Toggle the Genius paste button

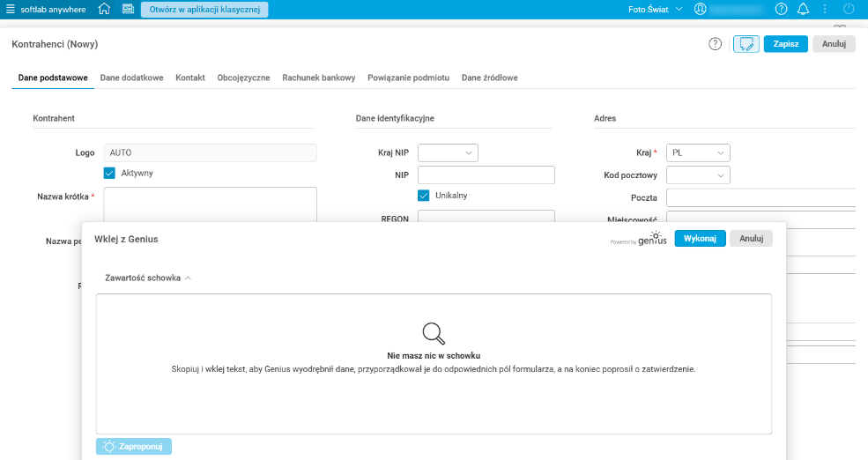pos(746,44)
